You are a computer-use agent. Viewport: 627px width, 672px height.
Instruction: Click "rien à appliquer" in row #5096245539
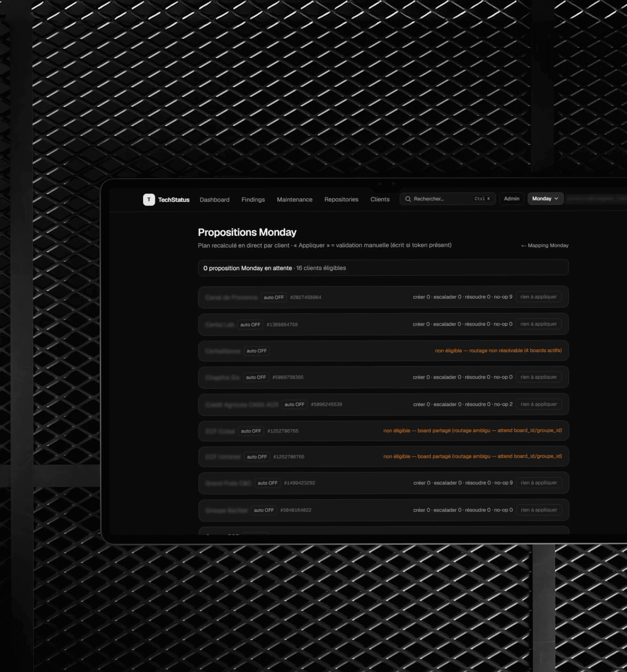pos(539,404)
